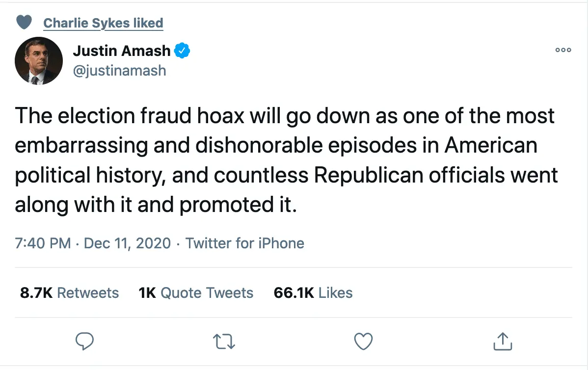Click the Dec 11, 2020 date

[128, 243]
